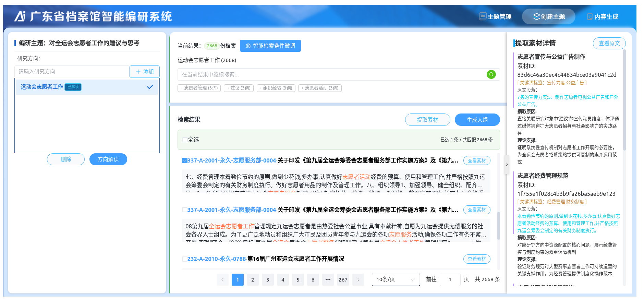
Task: Switch to the 内容生成 tab
Action: (603, 16)
